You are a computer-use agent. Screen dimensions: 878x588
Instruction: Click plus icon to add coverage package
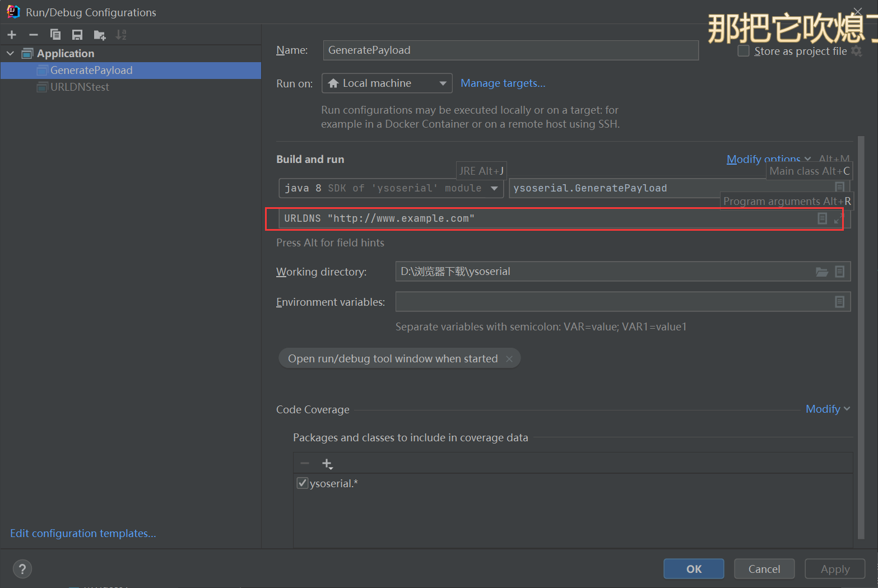pyautogui.click(x=327, y=464)
